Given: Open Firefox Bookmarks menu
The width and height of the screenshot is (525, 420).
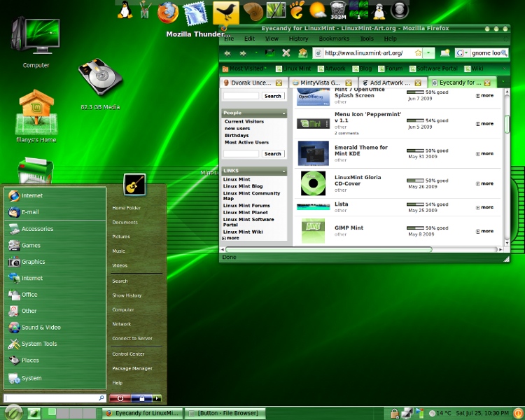Looking at the screenshot, I should click(334, 39).
